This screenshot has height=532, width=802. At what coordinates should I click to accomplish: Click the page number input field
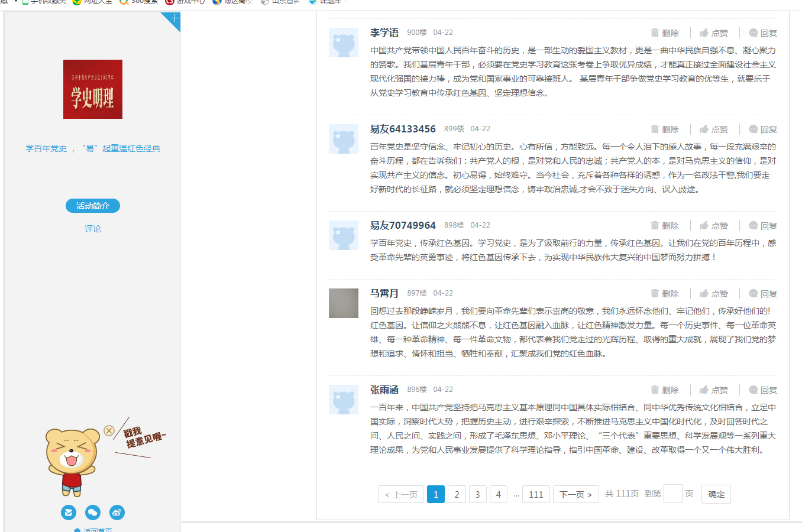(672, 494)
